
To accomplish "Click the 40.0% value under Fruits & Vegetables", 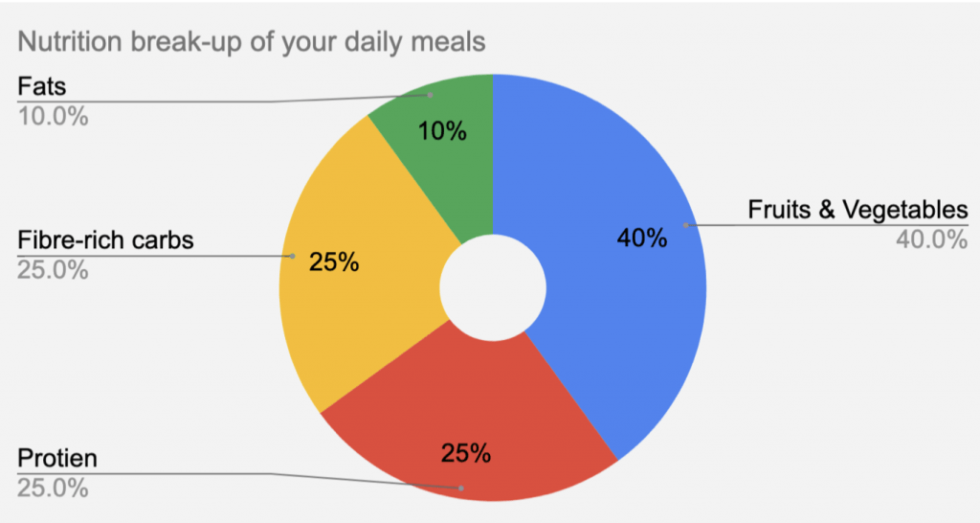I will point(931,239).
